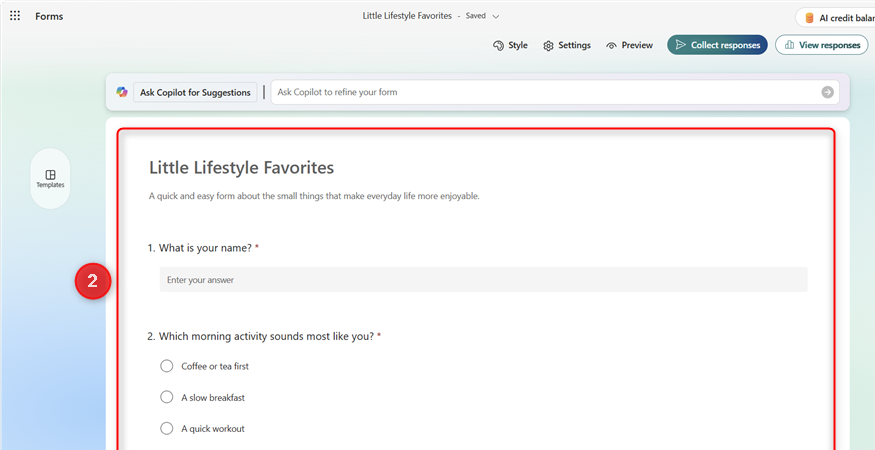Click Ask Copilot for Suggestions

tap(195, 92)
